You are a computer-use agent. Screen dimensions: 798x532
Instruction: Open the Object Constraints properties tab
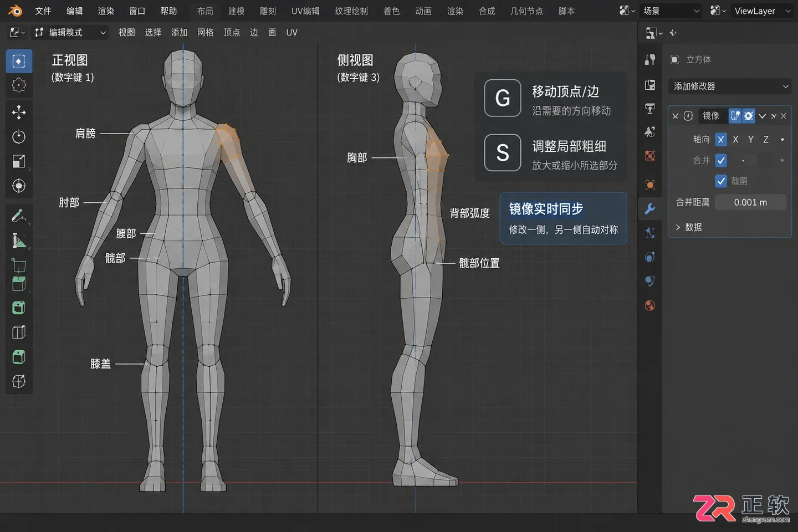tap(650, 281)
